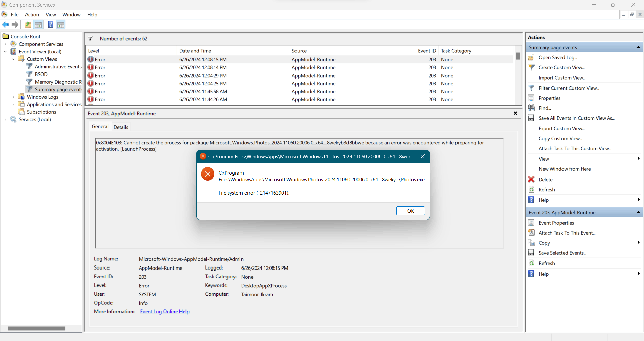Screen dimensions: 644x341
Task: Select Console Root in the tree
Action: (x=25, y=37)
